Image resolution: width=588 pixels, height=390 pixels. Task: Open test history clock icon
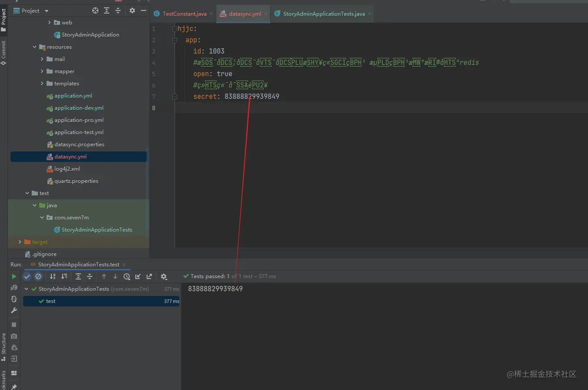(127, 276)
